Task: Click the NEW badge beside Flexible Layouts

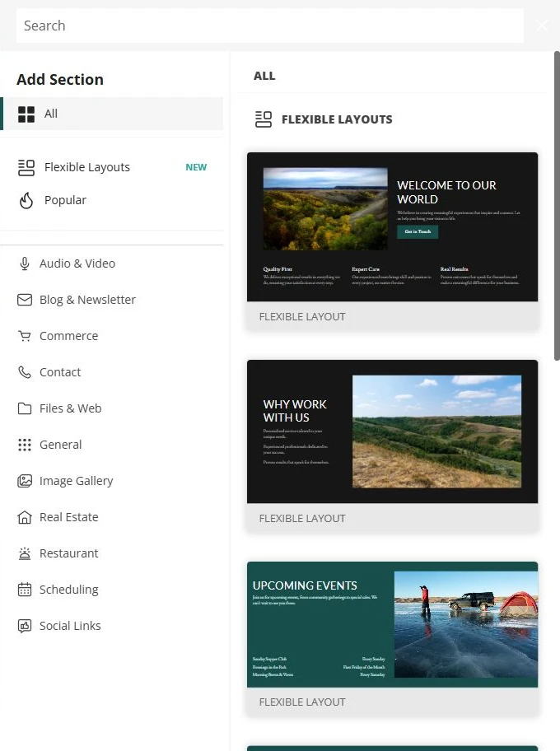Action: click(196, 167)
